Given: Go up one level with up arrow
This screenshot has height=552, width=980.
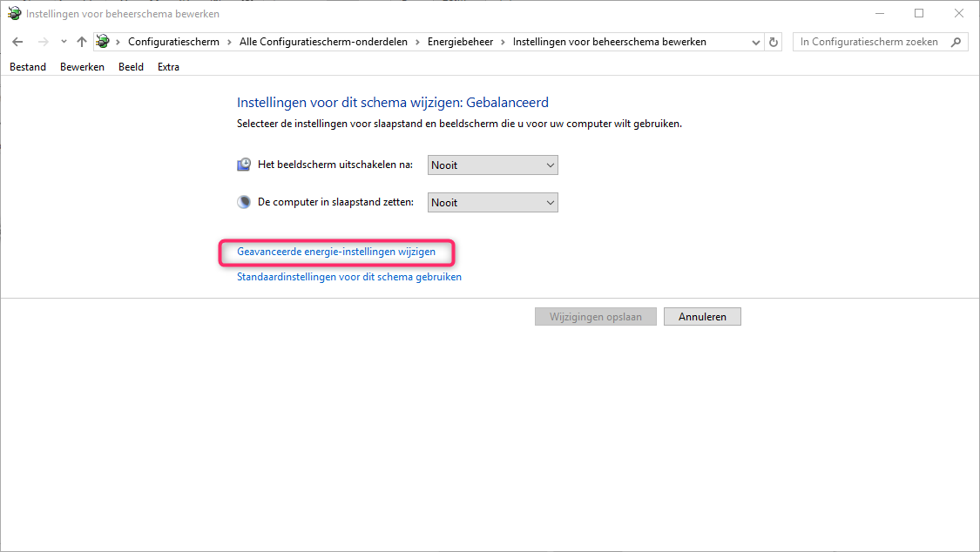Looking at the screenshot, I should pyautogui.click(x=82, y=42).
